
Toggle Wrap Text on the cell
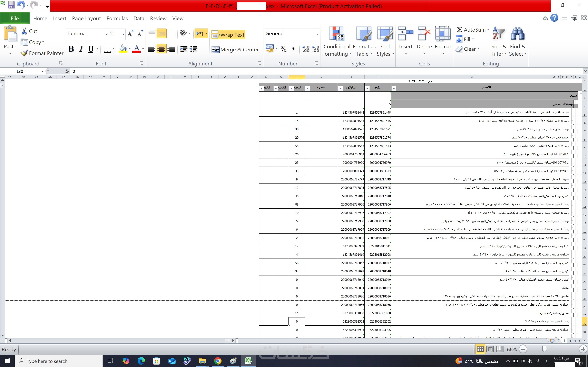coord(228,35)
